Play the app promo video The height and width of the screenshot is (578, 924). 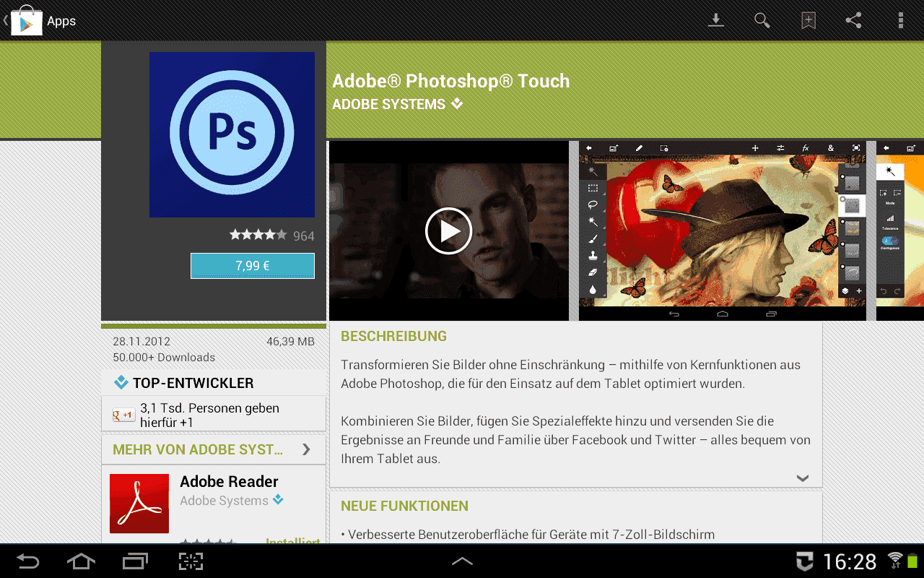tap(448, 230)
